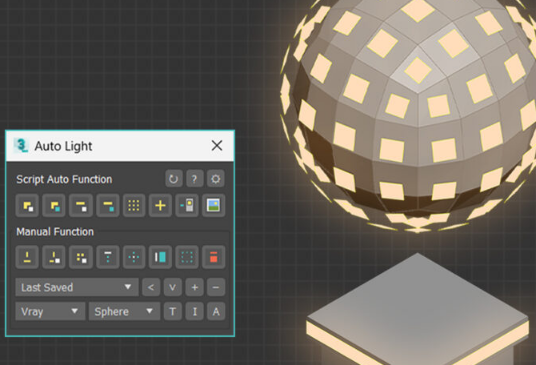Viewport: 536px width, 365px height.
Task: Click the teal rectangle panel icon
Action: (x=160, y=257)
